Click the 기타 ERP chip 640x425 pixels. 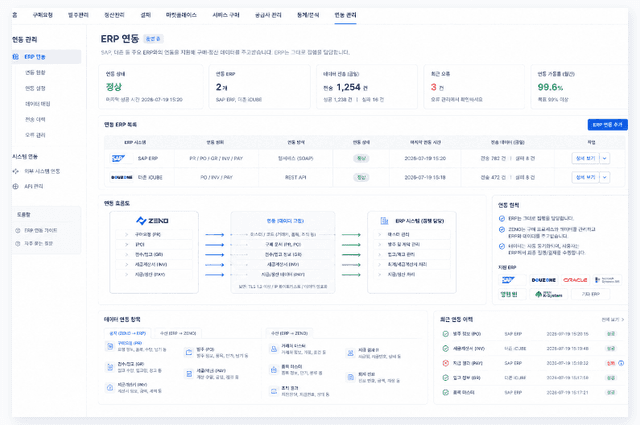tap(591, 294)
